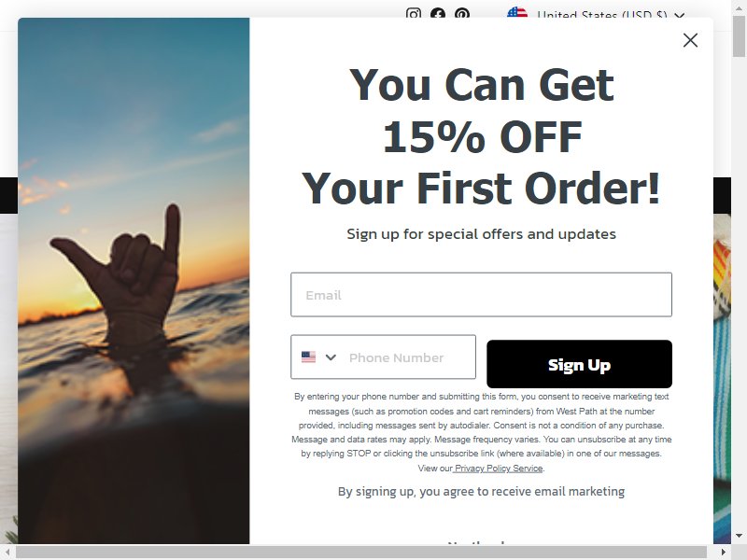Focus the Email input field
Image resolution: width=747 pixels, height=560 pixels.
[x=481, y=295]
